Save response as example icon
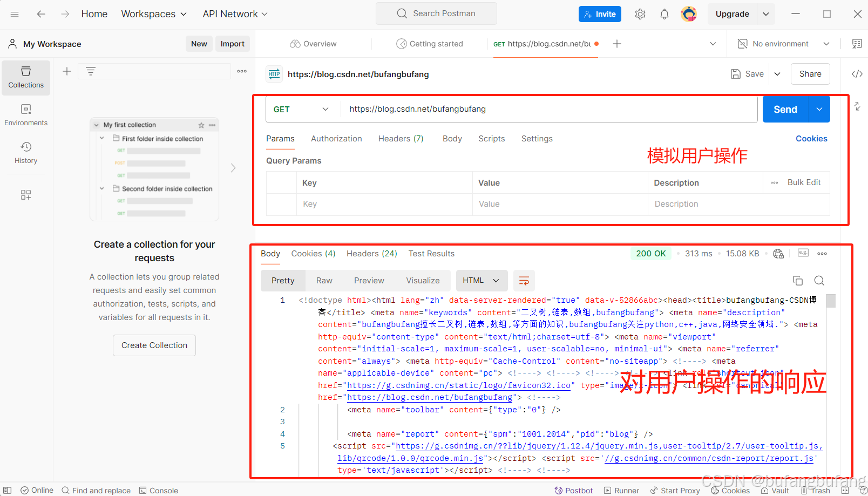The height and width of the screenshot is (496, 868). pyautogui.click(x=803, y=253)
